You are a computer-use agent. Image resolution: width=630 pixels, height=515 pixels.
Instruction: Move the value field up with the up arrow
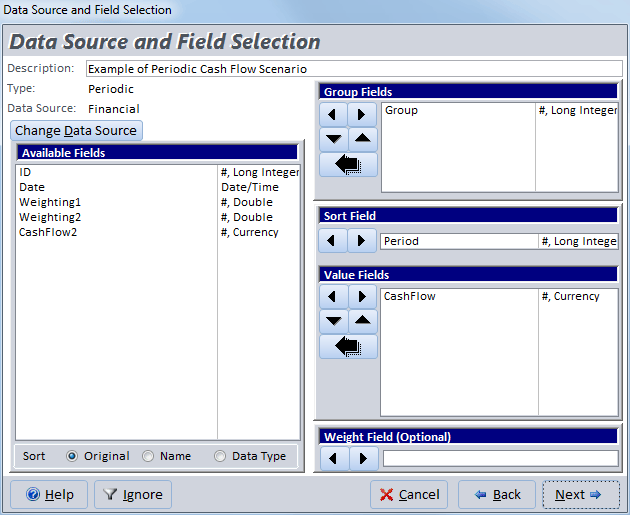tap(363, 321)
